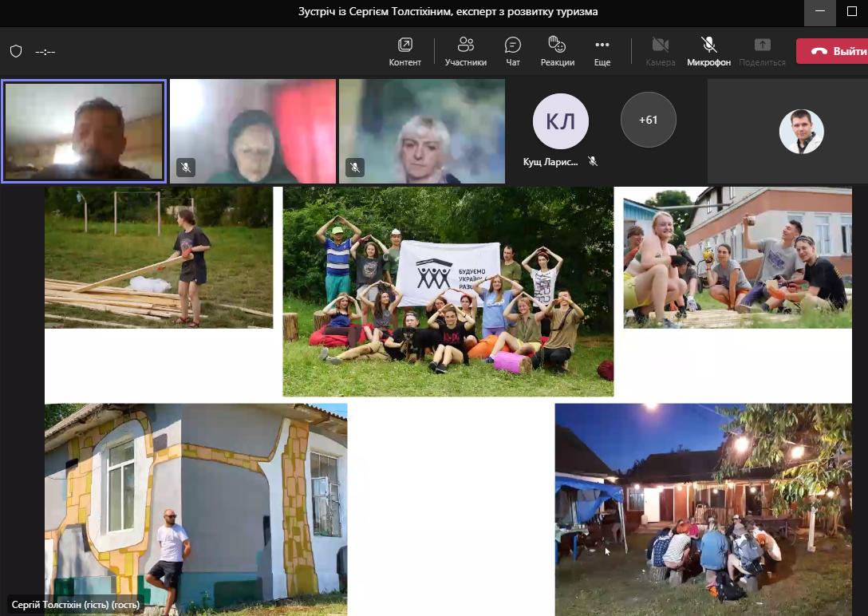Click muted mic icon on third video tile

point(355,168)
